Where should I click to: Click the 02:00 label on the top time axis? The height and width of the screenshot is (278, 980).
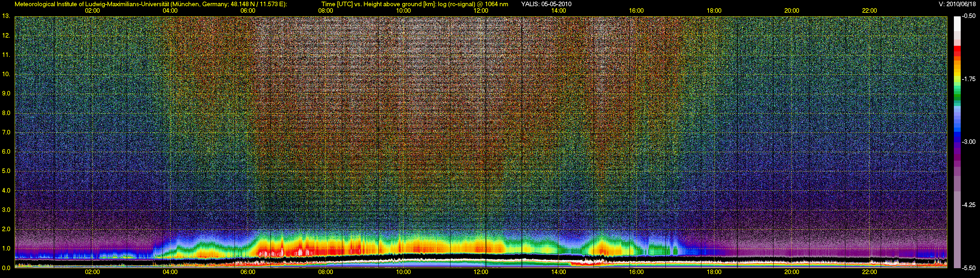[x=92, y=11]
